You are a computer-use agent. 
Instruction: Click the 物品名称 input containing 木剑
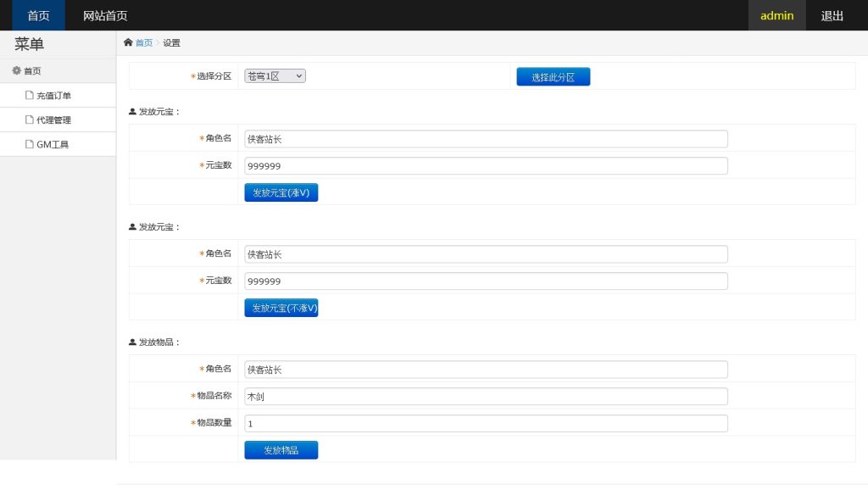tap(485, 396)
